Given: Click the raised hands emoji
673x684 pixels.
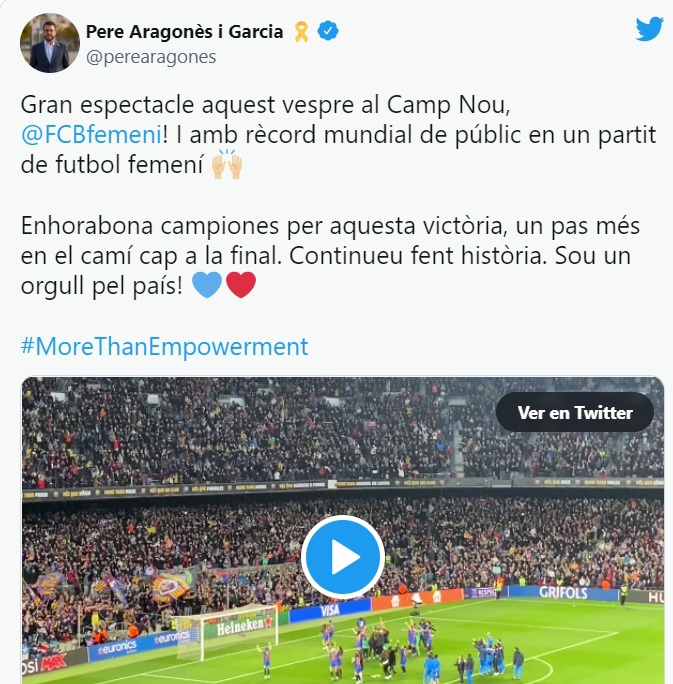Looking at the screenshot, I should [x=227, y=164].
